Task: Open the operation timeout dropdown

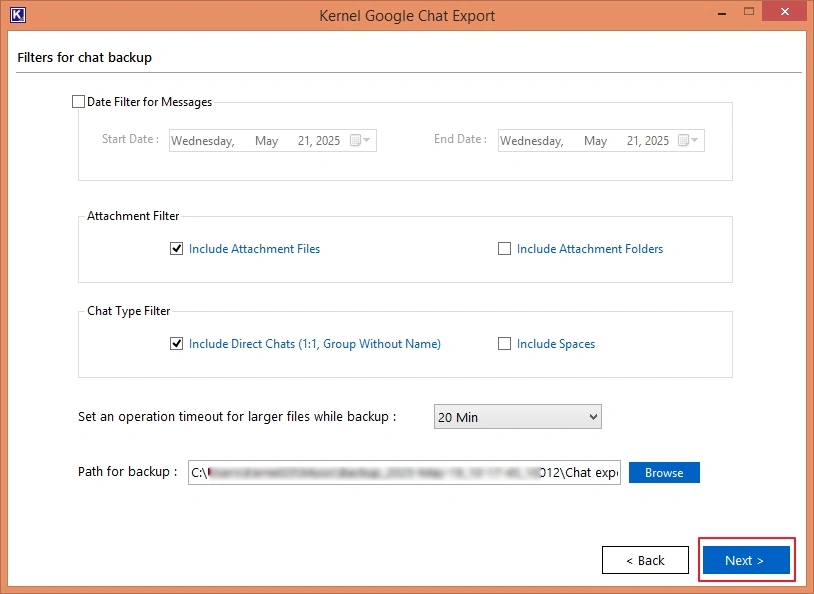Action: pos(518,417)
